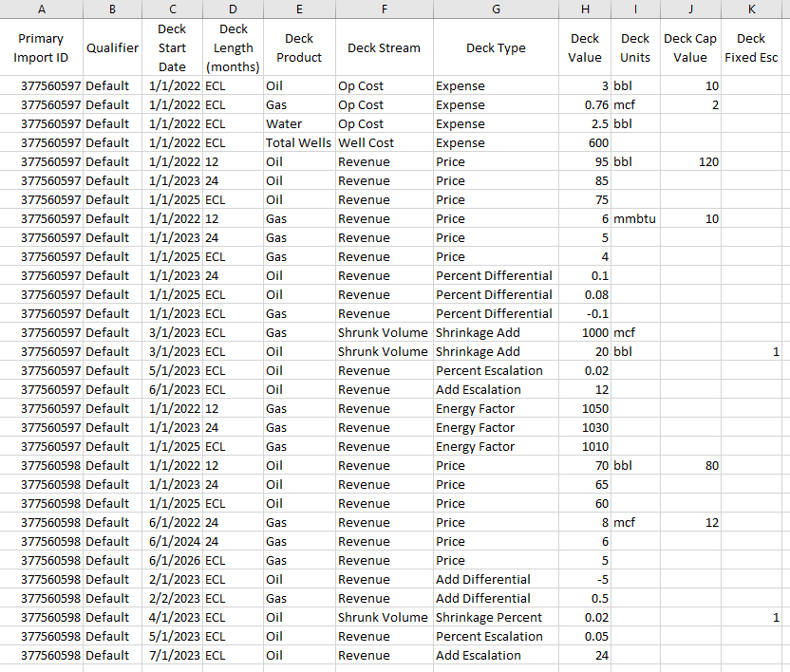The height and width of the screenshot is (672, 790).
Task: Select column A header
Action: [41, 9]
